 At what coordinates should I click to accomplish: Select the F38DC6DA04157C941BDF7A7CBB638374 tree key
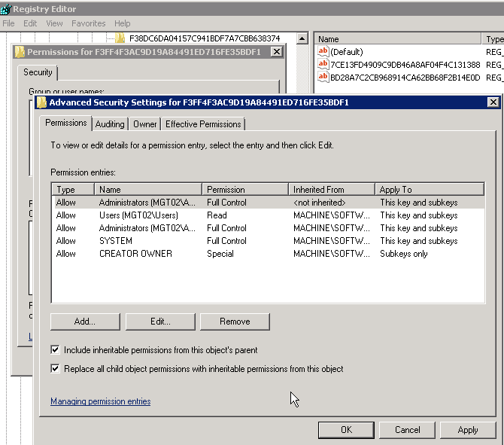pos(205,38)
